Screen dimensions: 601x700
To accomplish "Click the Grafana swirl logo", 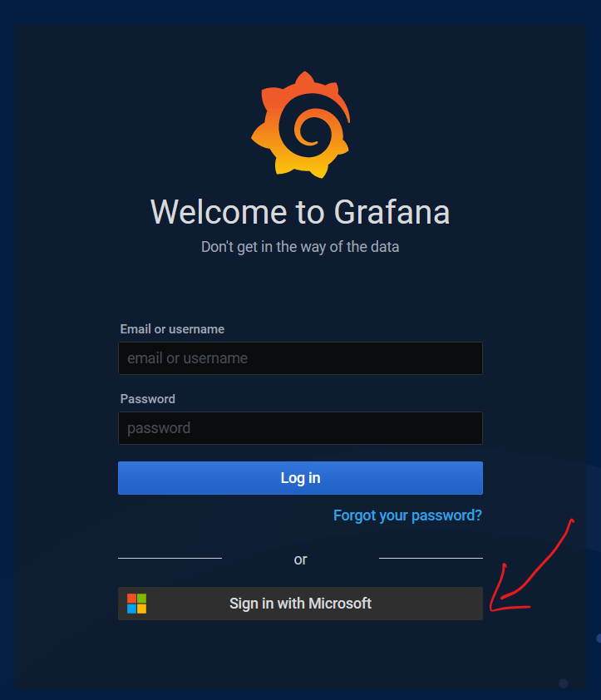I will (301, 125).
